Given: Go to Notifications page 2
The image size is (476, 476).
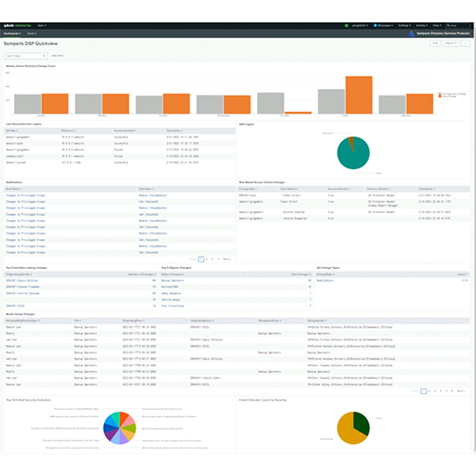Looking at the screenshot, I should coord(207,259).
